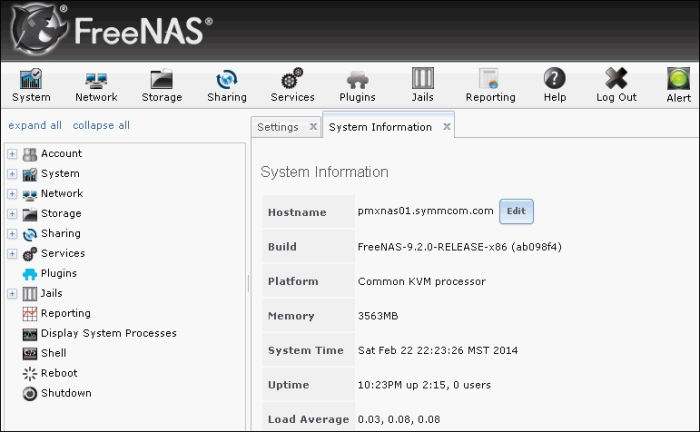Click hostname value pmxnas01.symmcom.com
Screen dimensions: 700x432
(425, 211)
